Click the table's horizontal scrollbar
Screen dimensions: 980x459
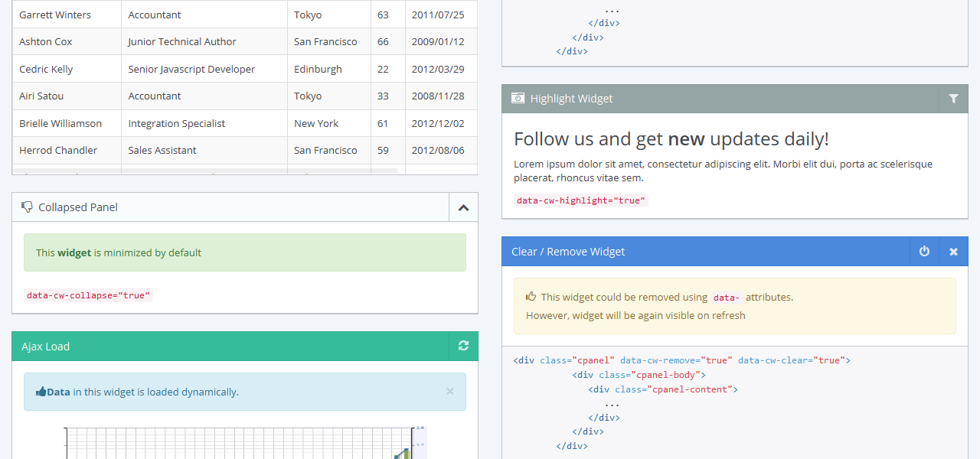click(x=205, y=171)
